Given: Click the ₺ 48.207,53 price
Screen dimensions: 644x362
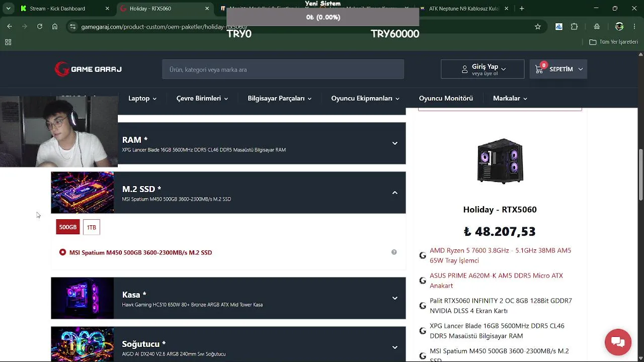Looking at the screenshot, I should click(x=500, y=232).
